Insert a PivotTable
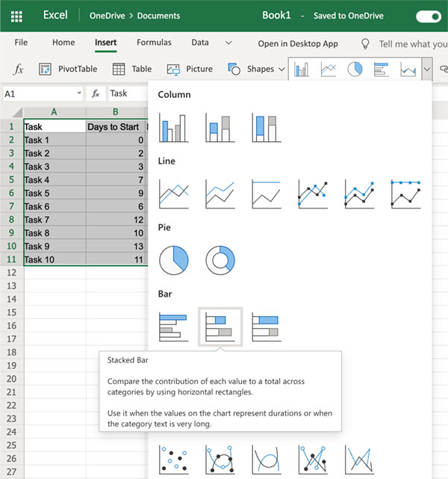Screen dimensions: 448x479 (x=68, y=69)
